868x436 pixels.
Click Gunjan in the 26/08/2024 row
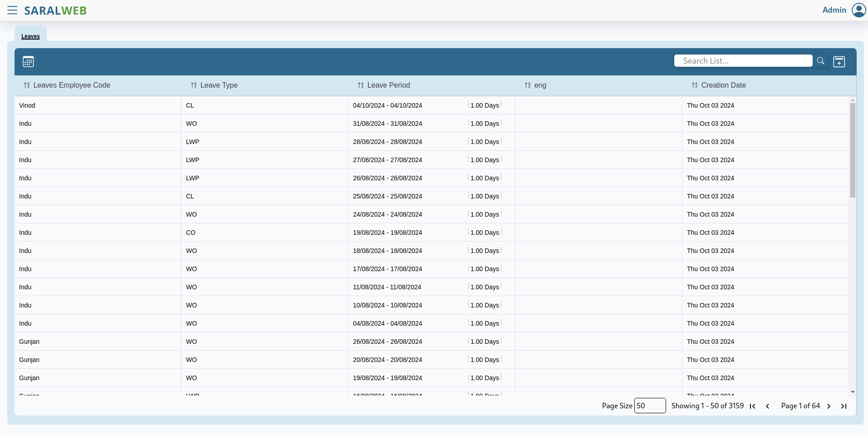pyautogui.click(x=29, y=342)
